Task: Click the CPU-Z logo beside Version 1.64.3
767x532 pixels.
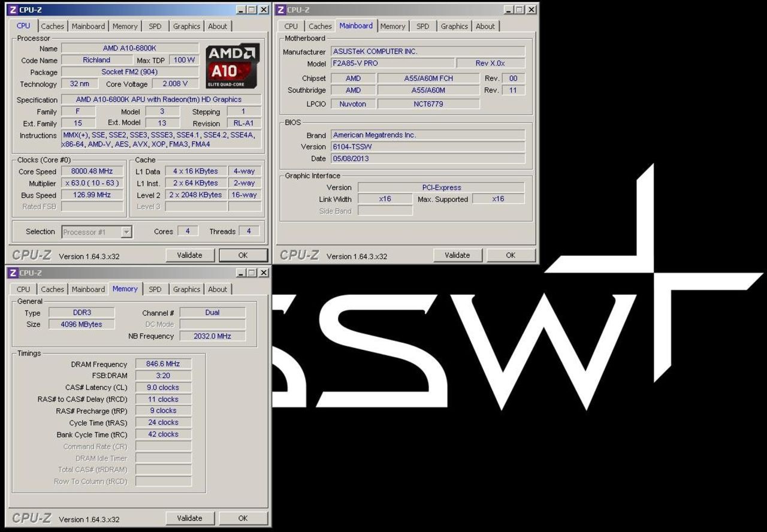Action: [x=30, y=255]
